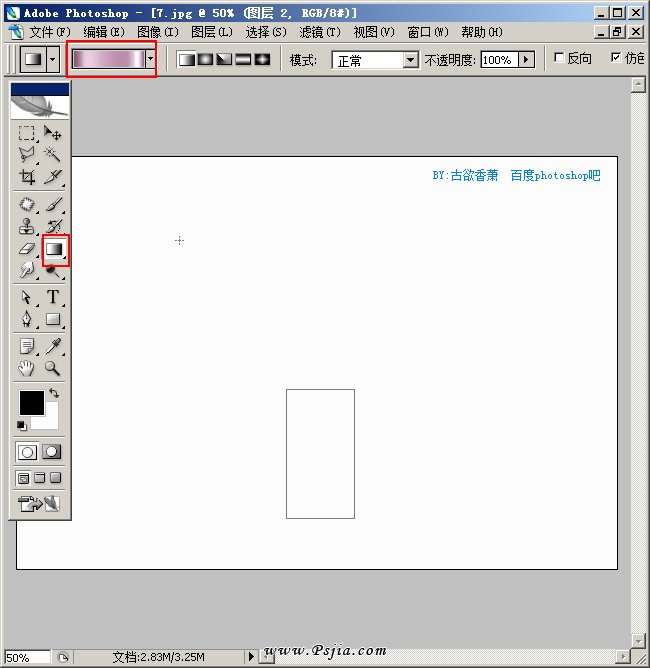This screenshot has height=668, width=650.
Task: Click the vertical scrollbar down arrow
Action: [x=638, y=640]
